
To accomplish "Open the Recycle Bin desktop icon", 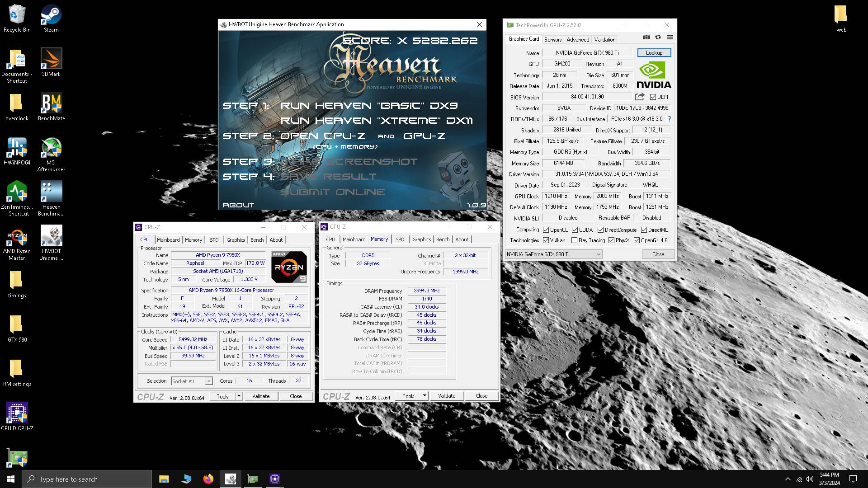I will click(17, 19).
